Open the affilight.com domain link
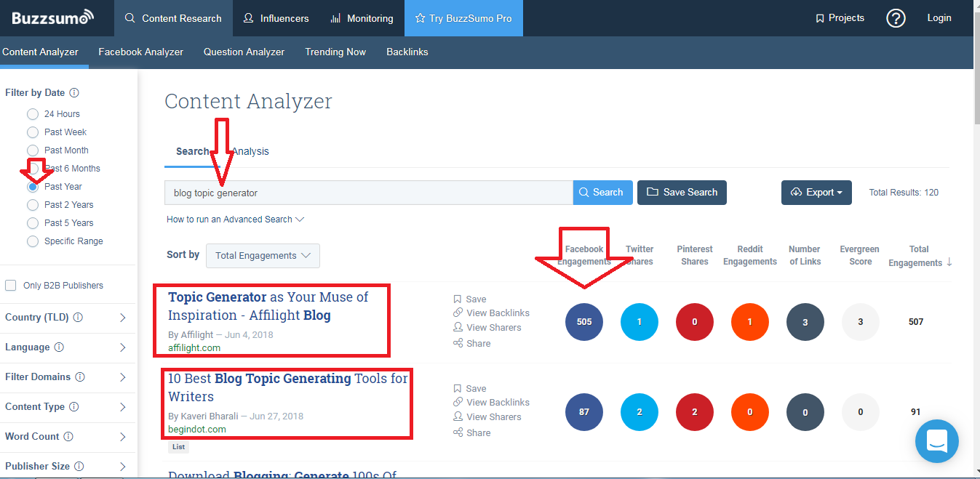Image resolution: width=980 pixels, height=479 pixels. (194, 348)
